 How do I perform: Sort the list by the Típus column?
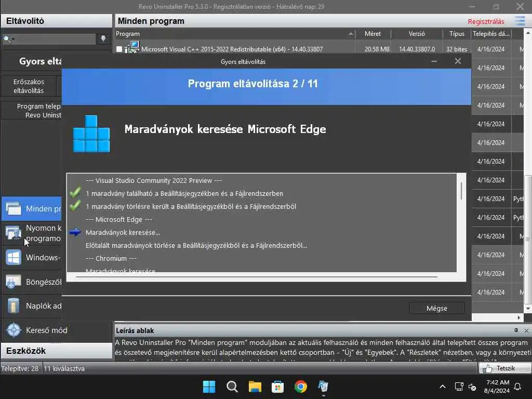pyautogui.click(x=457, y=34)
